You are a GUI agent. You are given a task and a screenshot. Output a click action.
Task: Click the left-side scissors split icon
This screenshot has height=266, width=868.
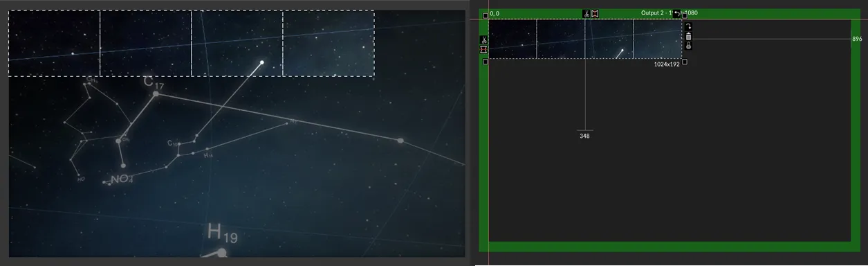(484, 39)
